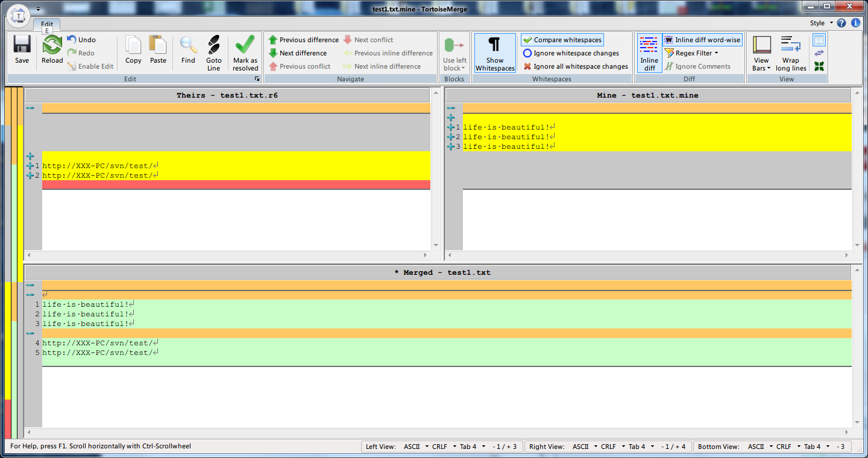
Task: Click the greyed Redo command
Action: [x=80, y=53]
